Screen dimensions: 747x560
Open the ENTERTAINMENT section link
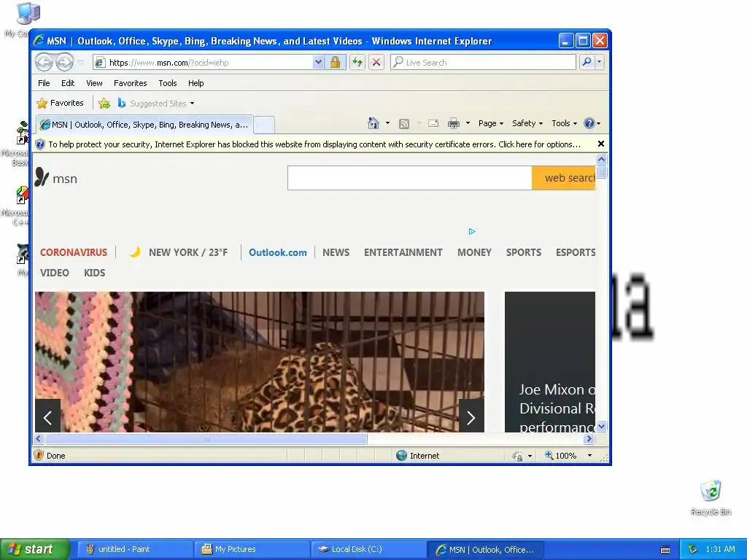tap(403, 252)
